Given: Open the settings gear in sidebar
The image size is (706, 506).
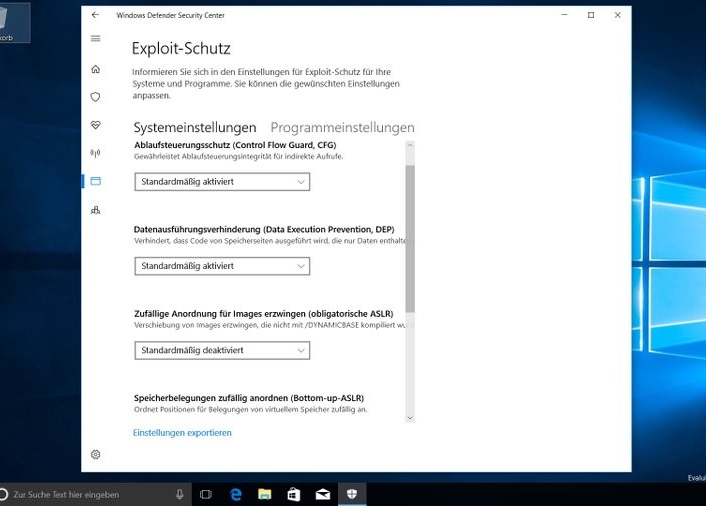Looking at the screenshot, I should click(x=95, y=454).
